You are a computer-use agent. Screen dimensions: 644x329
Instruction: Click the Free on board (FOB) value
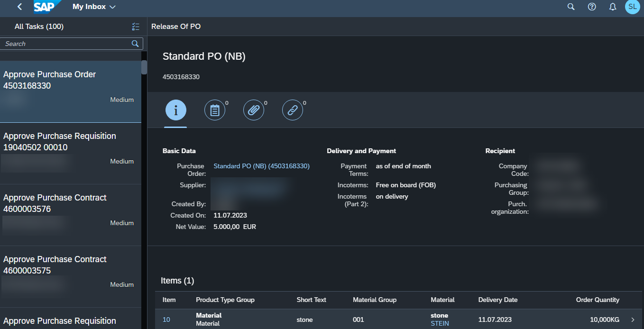pos(406,185)
